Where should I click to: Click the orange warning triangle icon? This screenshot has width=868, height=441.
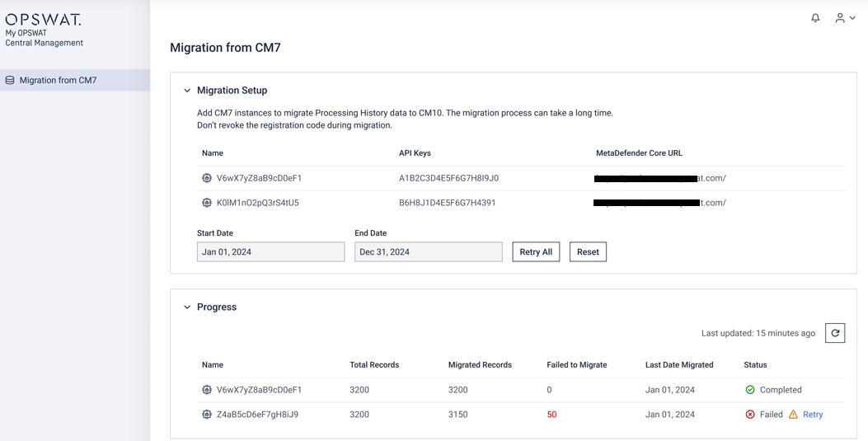click(793, 415)
